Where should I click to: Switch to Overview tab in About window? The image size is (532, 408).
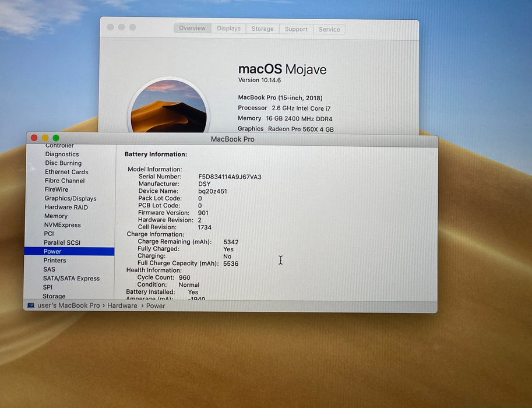pos(192,28)
